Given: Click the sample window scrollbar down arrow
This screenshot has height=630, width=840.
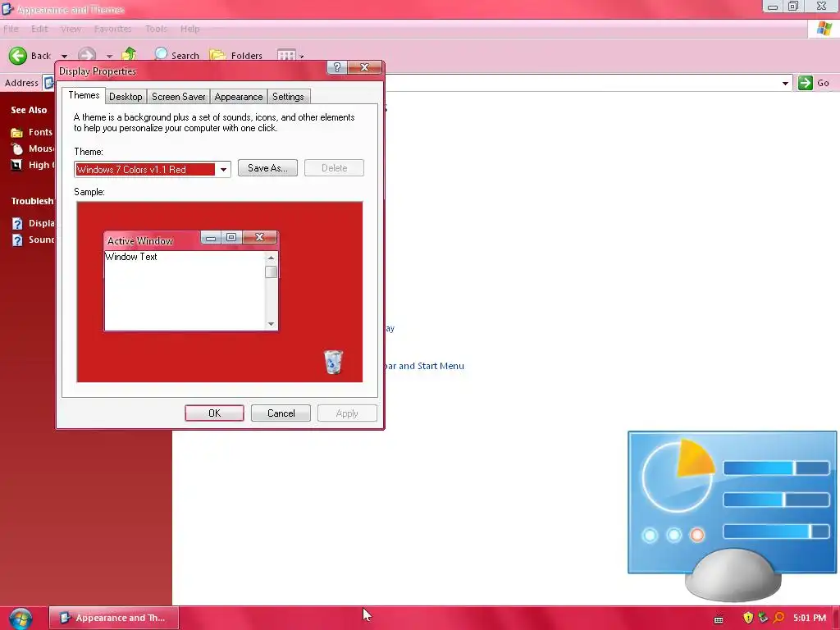Looking at the screenshot, I should [271, 323].
